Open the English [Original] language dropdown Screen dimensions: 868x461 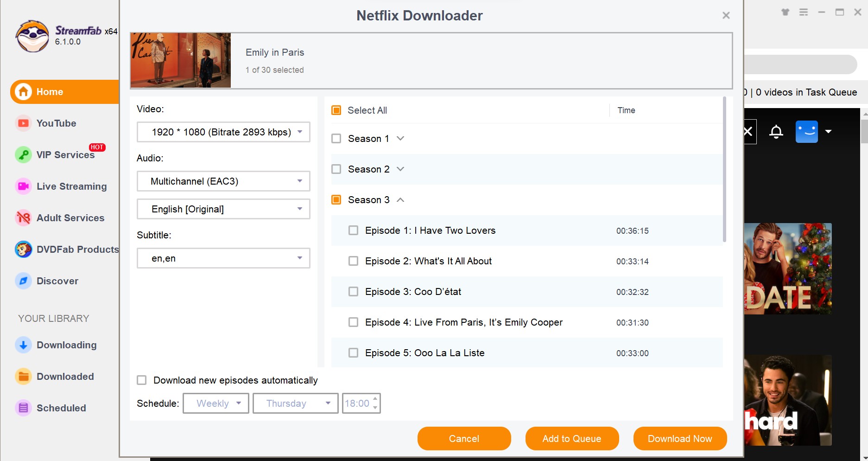[223, 209]
